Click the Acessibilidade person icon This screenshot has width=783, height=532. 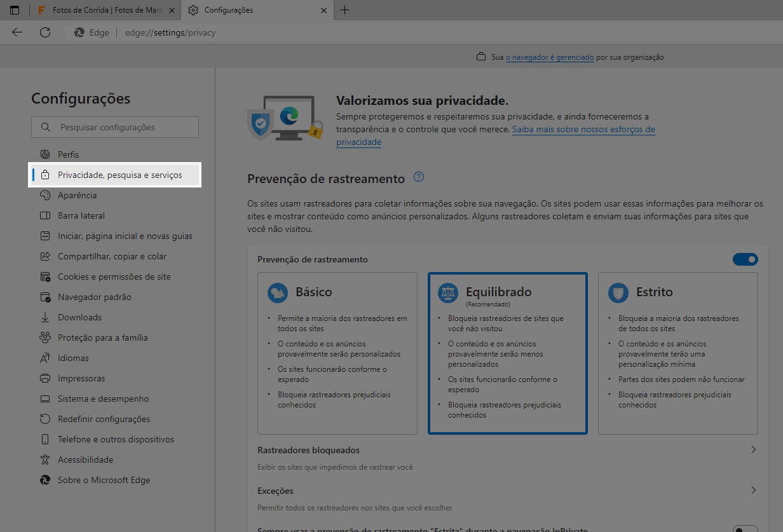pyautogui.click(x=44, y=460)
